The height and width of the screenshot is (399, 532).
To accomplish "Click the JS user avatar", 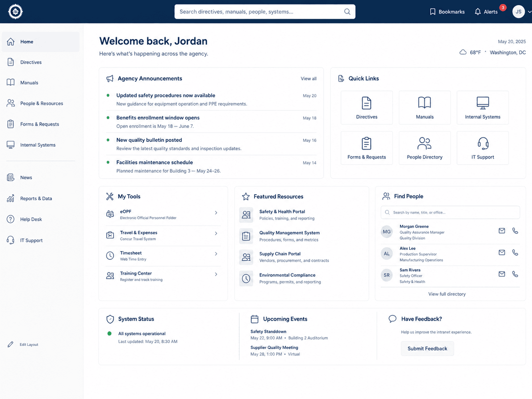I will [x=518, y=12].
